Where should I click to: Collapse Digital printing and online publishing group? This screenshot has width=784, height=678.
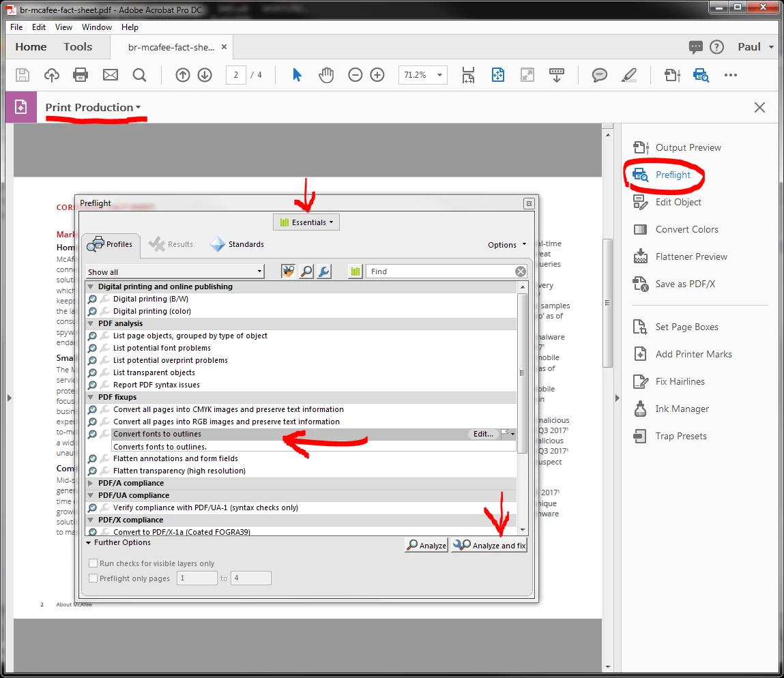coord(91,286)
